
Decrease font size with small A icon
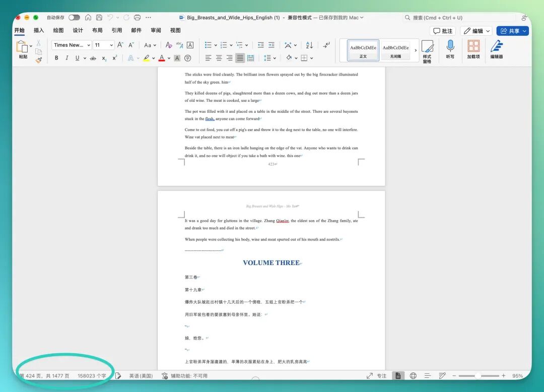(x=131, y=45)
